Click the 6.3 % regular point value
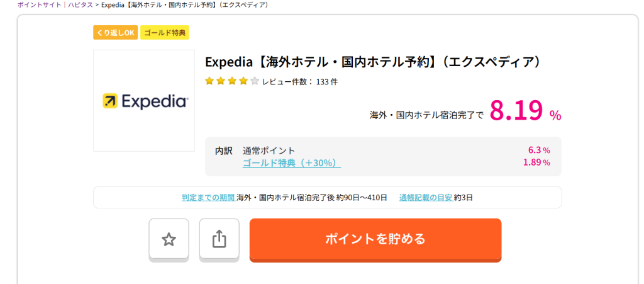This screenshot has width=644, height=284. (539, 151)
